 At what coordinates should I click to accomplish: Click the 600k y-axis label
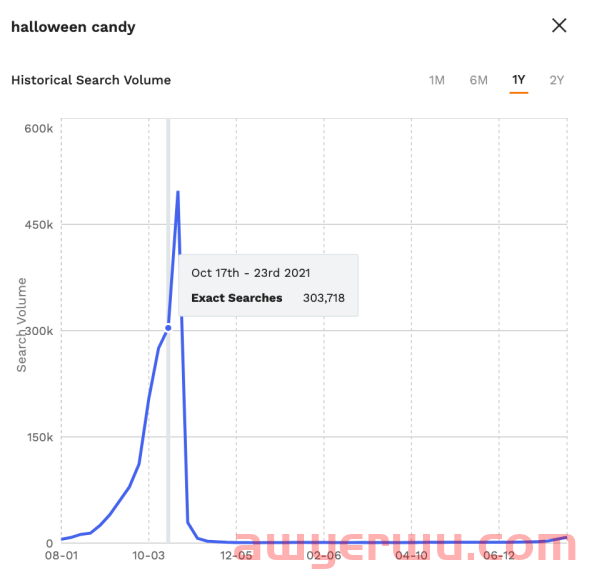pos(39,128)
